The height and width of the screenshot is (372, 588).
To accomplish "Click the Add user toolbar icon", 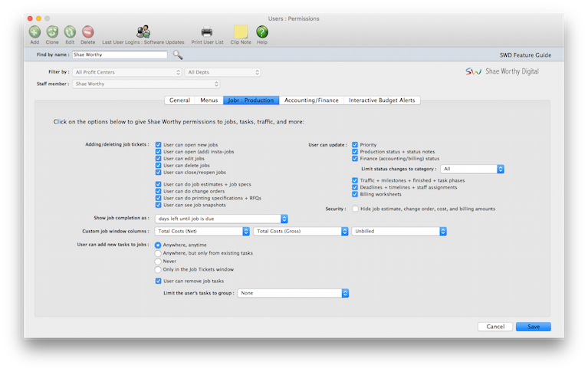I will click(x=35, y=32).
